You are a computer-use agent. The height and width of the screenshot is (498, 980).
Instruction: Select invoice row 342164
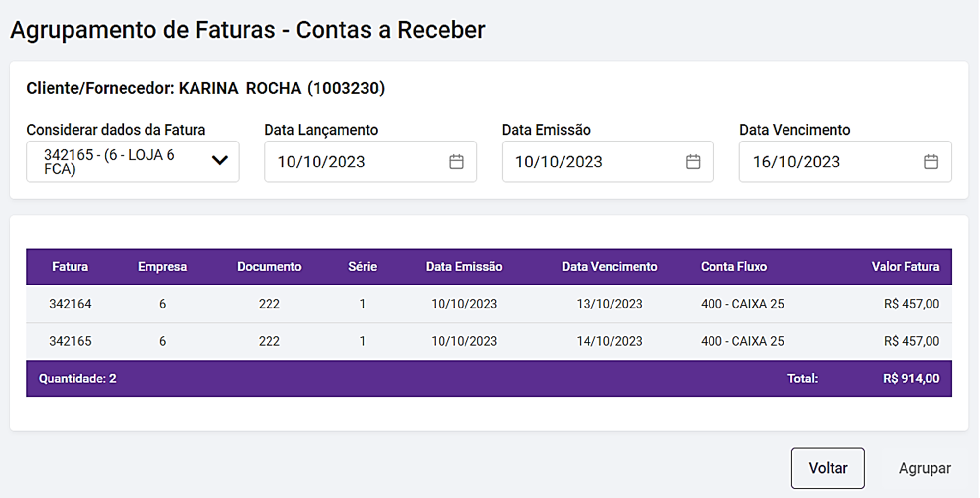click(70, 304)
